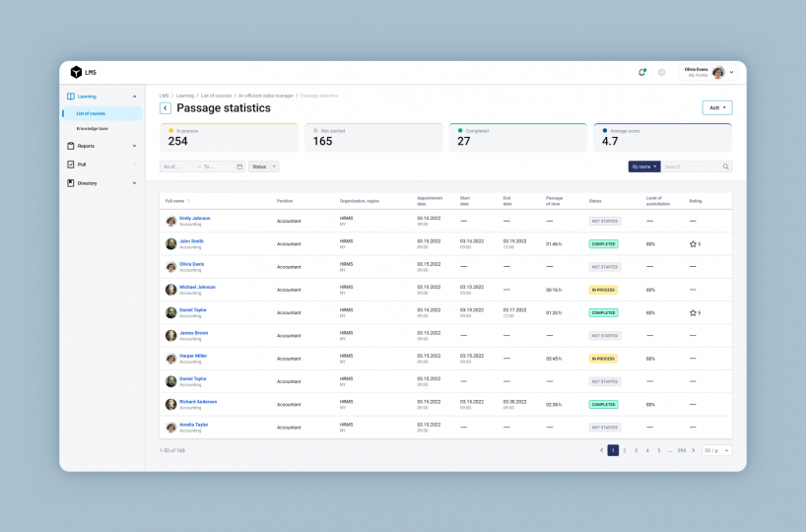Click into the Search input field
Image resolution: width=806 pixels, height=532 pixels.
(x=692, y=166)
